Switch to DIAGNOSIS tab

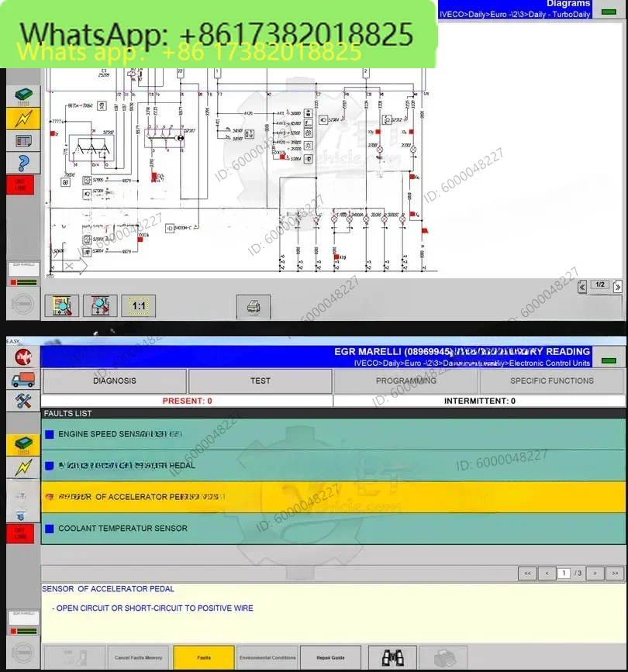pos(115,381)
